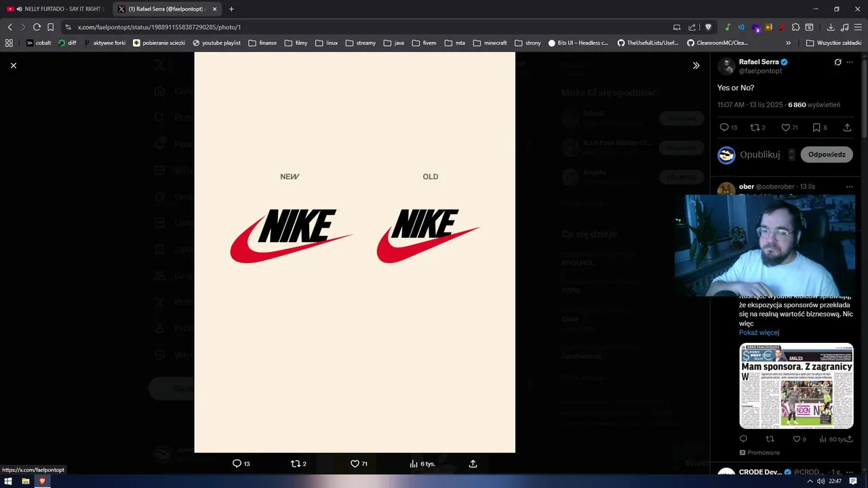This screenshot has height=488, width=868.
Task: Open browser downloads icon
Action: pos(831,27)
